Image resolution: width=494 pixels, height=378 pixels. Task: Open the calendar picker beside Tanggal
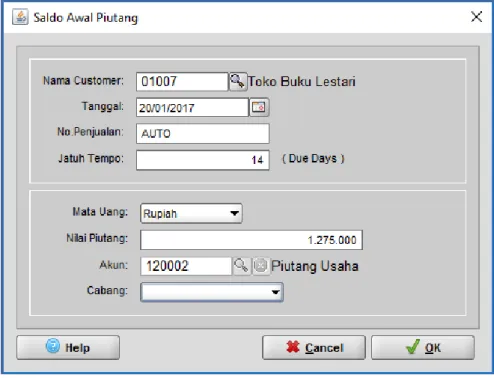coord(259,107)
